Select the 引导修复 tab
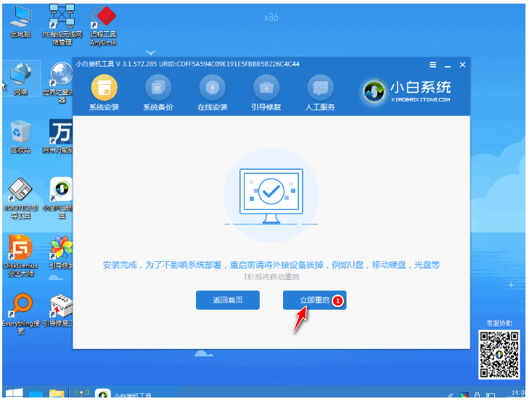 tap(266, 93)
